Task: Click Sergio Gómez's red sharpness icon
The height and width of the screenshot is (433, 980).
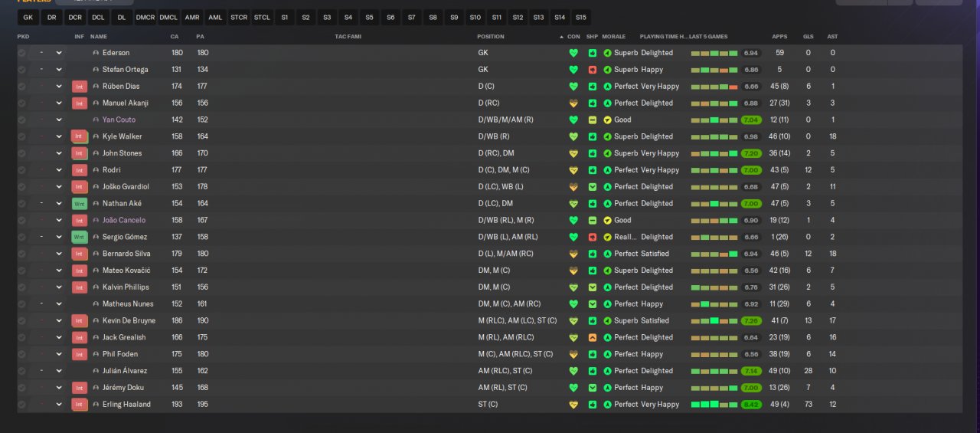Action: [593, 237]
